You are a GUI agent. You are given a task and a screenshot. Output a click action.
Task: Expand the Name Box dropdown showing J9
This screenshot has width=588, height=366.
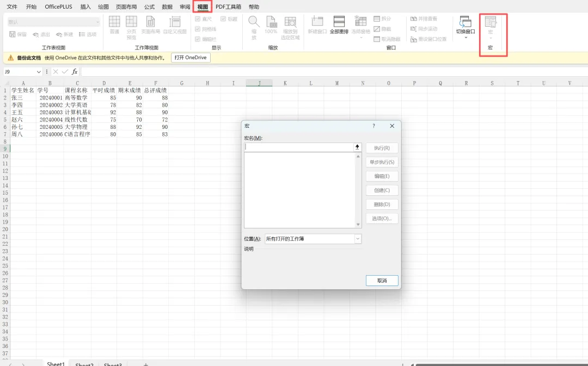tap(39, 72)
